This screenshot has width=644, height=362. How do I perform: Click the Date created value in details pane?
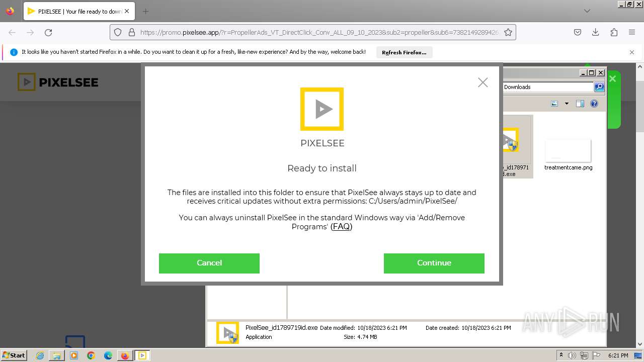tap(486, 328)
